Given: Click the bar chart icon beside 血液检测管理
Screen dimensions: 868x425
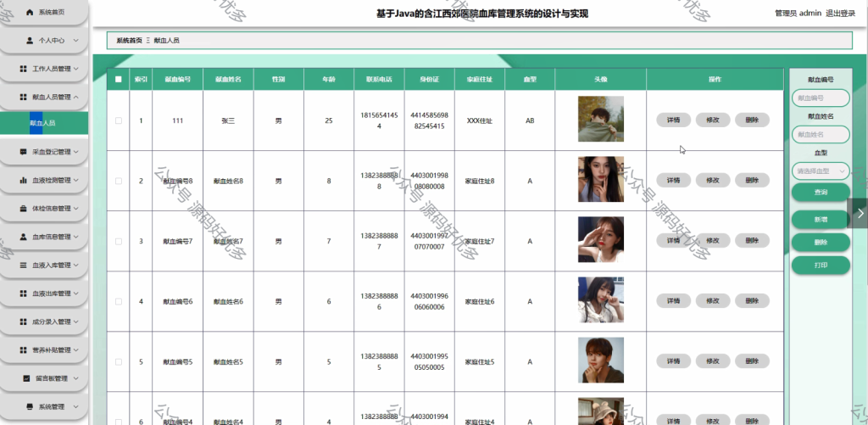Looking at the screenshot, I should (x=23, y=180).
